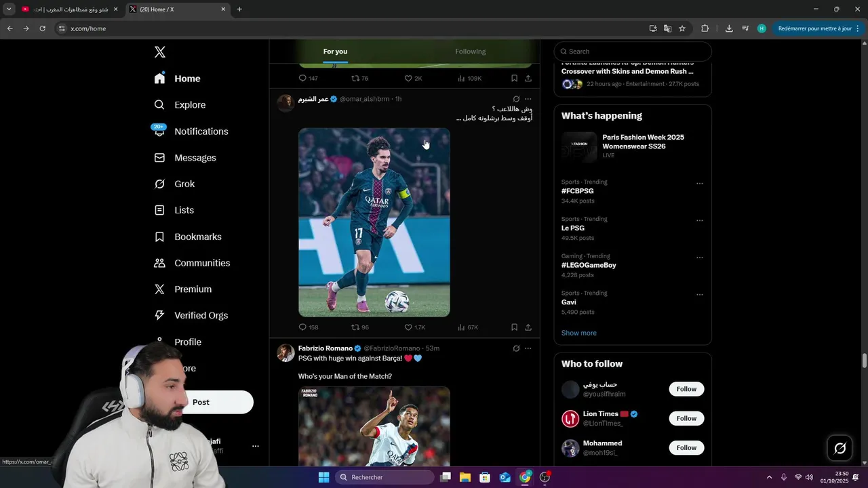Open the Home navigation item

point(177,79)
